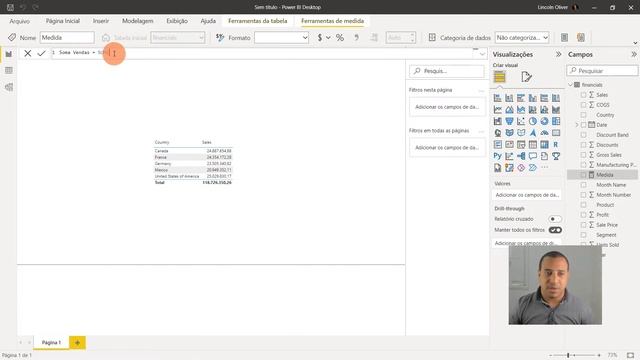Switch to the Inserir tab
The height and width of the screenshot is (360, 640).
[x=101, y=21]
